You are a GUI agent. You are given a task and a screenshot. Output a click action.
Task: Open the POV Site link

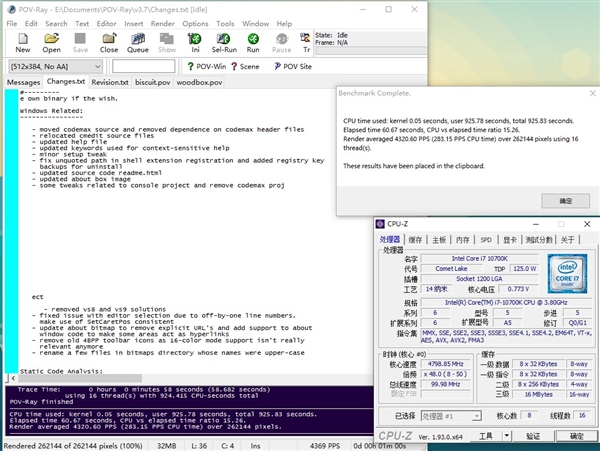[x=293, y=67]
